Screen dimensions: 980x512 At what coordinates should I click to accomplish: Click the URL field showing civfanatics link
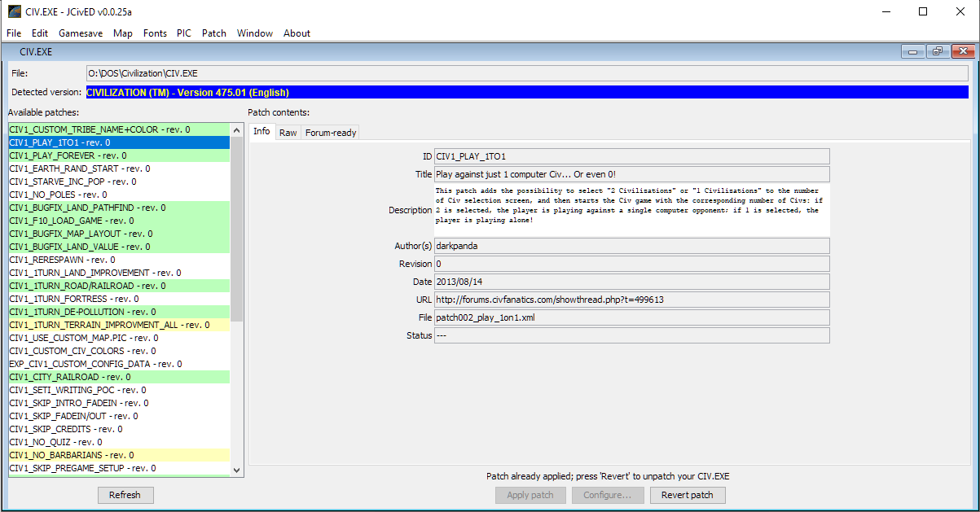coord(631,299)
